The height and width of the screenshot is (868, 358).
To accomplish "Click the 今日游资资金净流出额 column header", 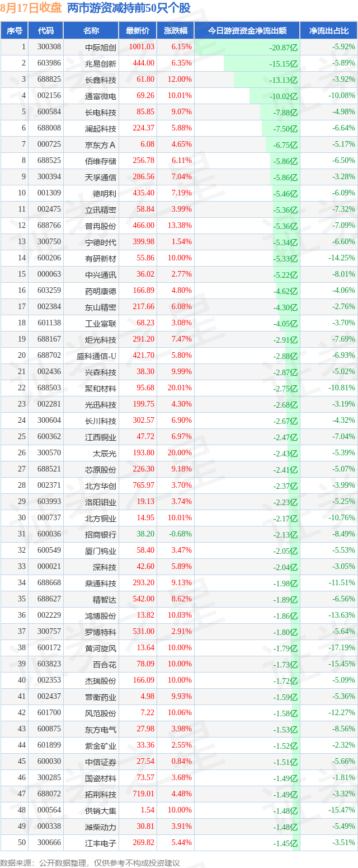I will pyautogui.click(x=247, y=31).
